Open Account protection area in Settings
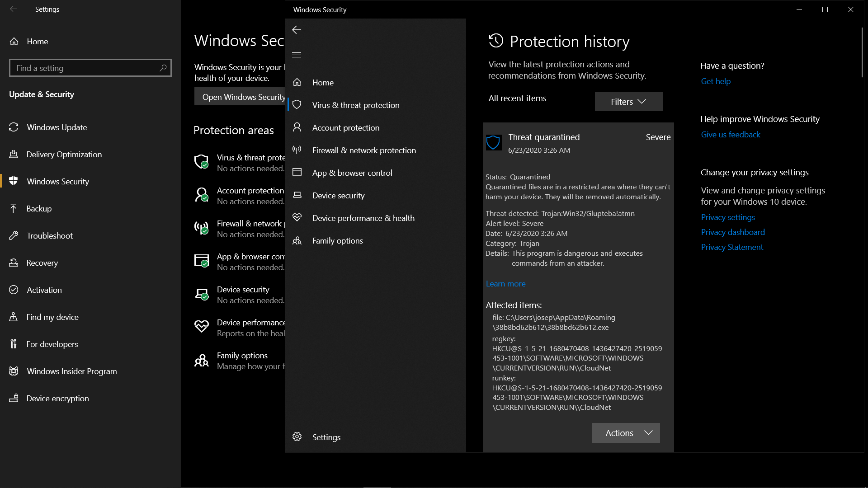Image resolution: width=868 pixels, height=488 pixels. point(240,196)
